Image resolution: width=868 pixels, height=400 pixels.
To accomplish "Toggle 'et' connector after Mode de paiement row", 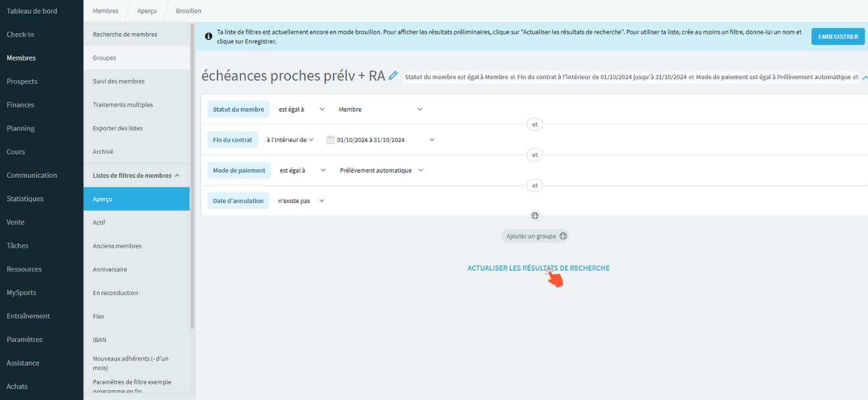I will pos(535,186).
